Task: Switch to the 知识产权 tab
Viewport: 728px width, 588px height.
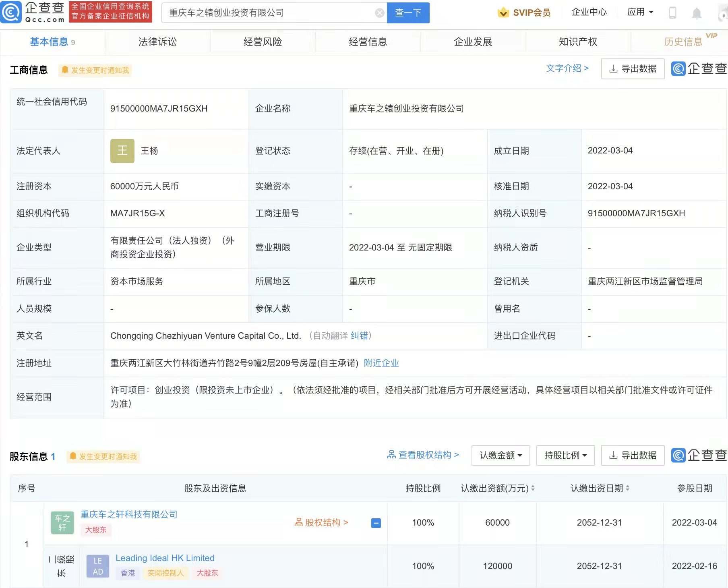Action: (577, 41)
